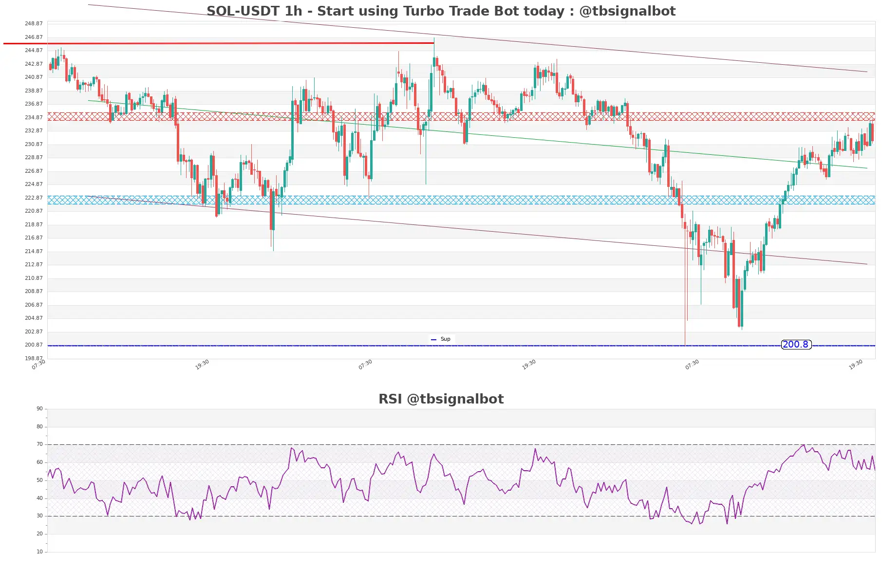Click the RSI axis label 50
Viewport: 882px width, 588px height.
point(39,480)
